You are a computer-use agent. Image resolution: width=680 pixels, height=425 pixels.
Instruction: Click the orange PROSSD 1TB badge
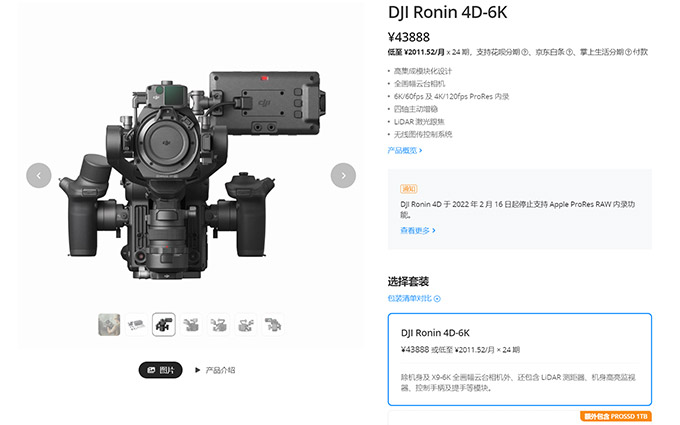pyautogui.click(x=617, y=416)
